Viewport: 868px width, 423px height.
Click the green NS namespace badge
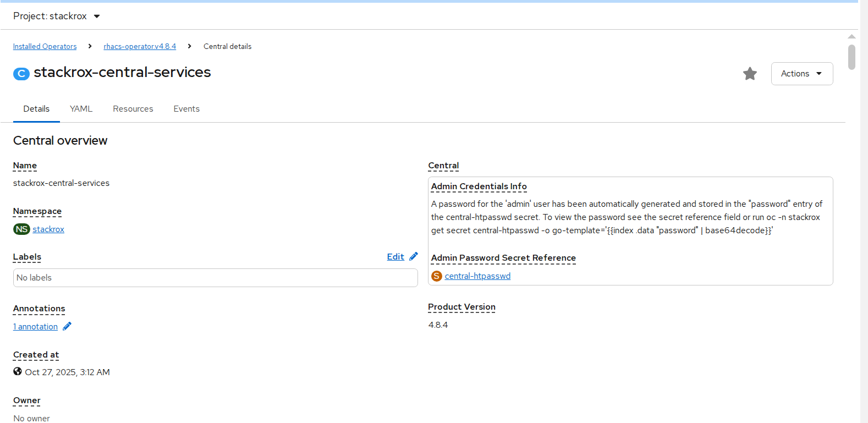pos(21,229)
